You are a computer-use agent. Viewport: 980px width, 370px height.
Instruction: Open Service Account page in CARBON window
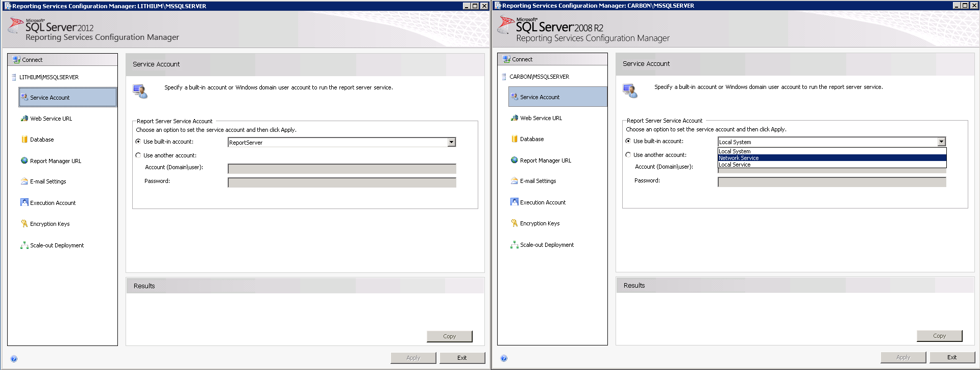[x=540, y=97]
